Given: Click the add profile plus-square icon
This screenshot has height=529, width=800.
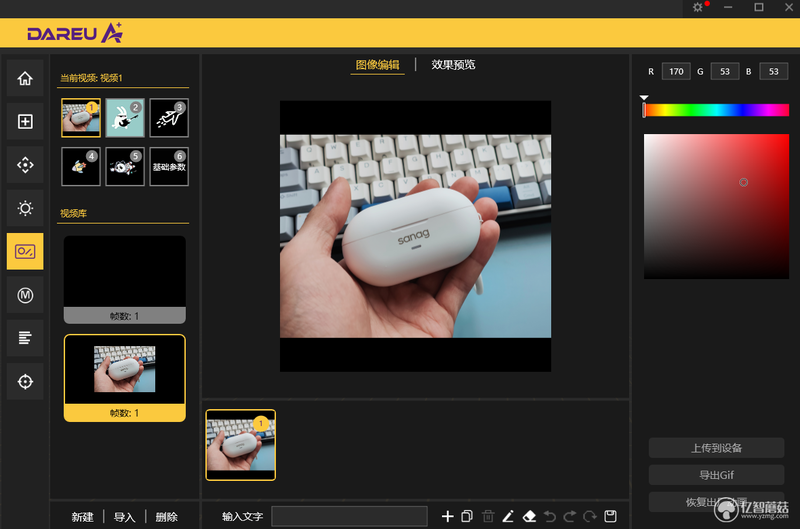Looking at the screenshot, I should pyautogui.click(x=25, y=121).
